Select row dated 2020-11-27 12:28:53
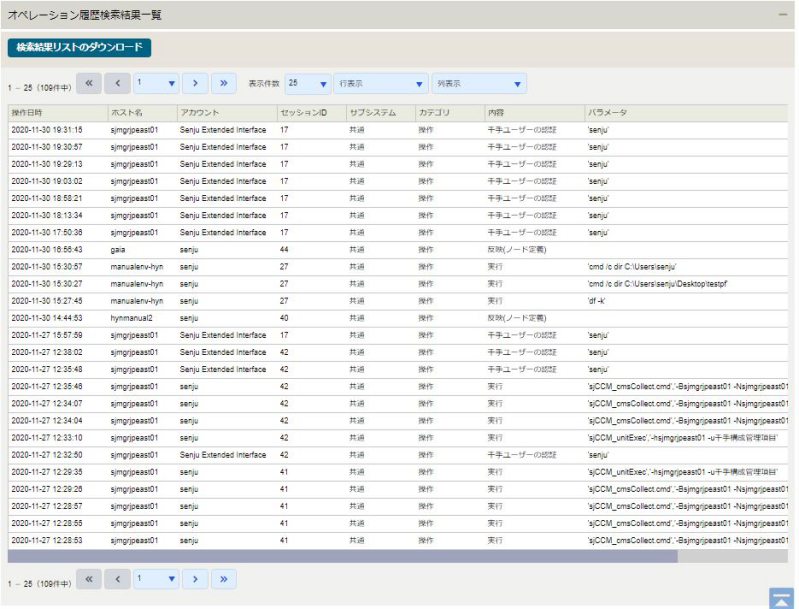The height and width of the screenshot is (609, 799). point(398,540)
